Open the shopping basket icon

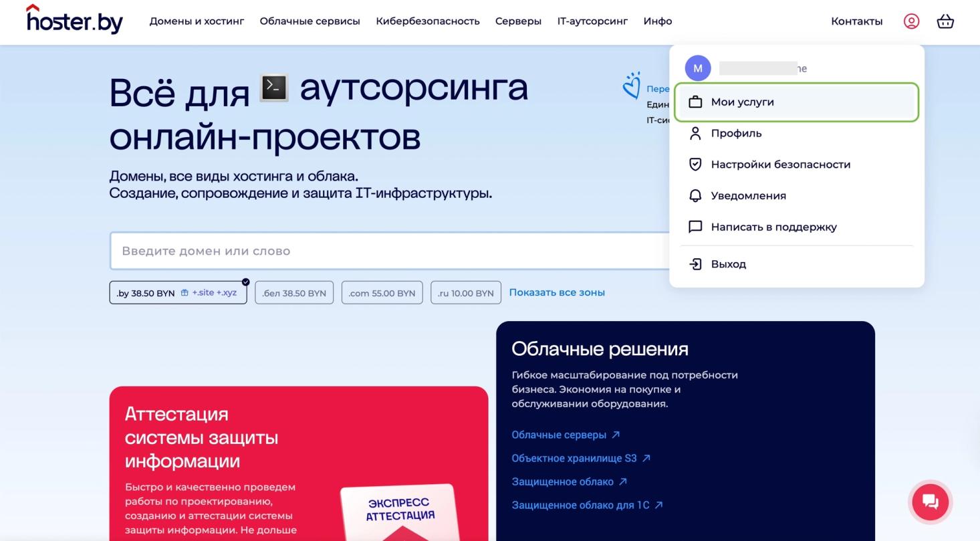945,21
